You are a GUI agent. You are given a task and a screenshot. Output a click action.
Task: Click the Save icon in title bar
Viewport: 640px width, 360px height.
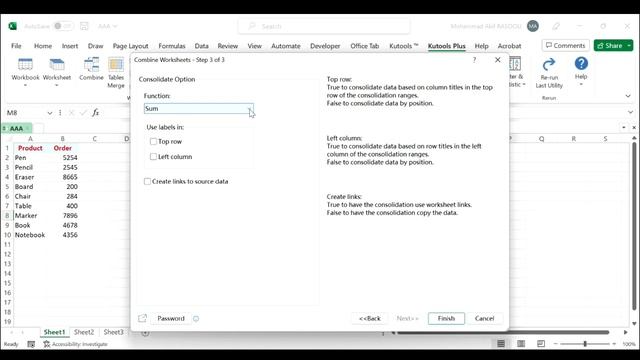(x=84, y=26)
